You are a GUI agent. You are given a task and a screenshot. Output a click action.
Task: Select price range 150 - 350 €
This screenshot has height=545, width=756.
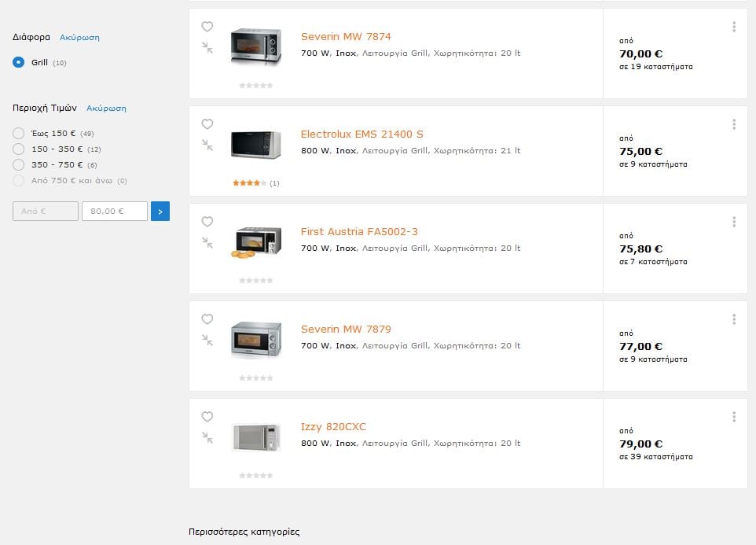pos(18,149)
